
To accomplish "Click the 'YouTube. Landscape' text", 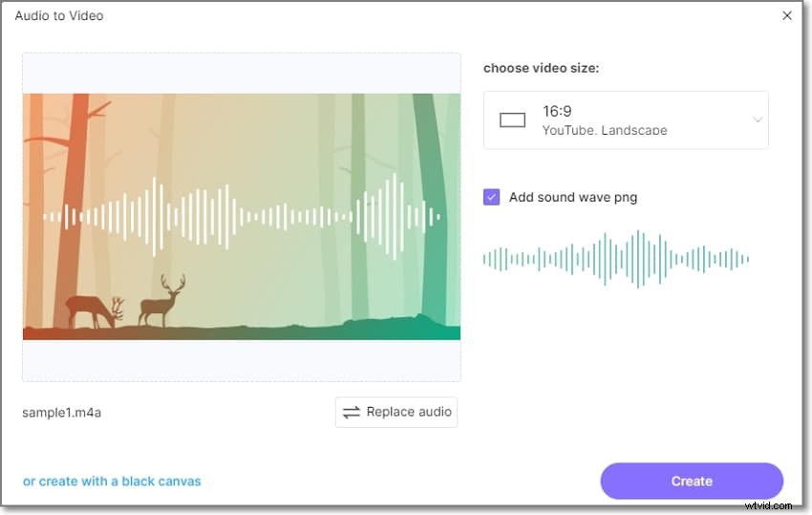I will tap(605, 130).
